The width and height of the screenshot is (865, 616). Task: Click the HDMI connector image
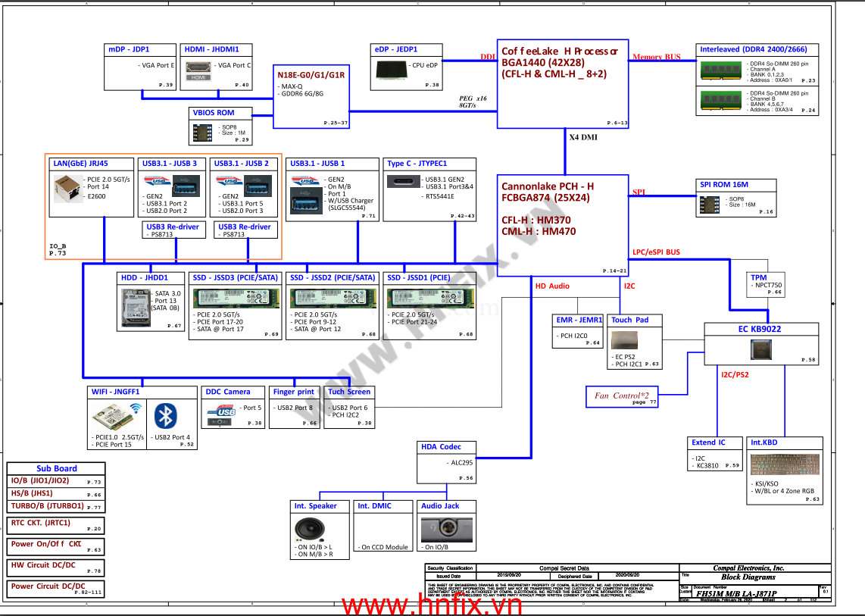click(x=198, y=70)
